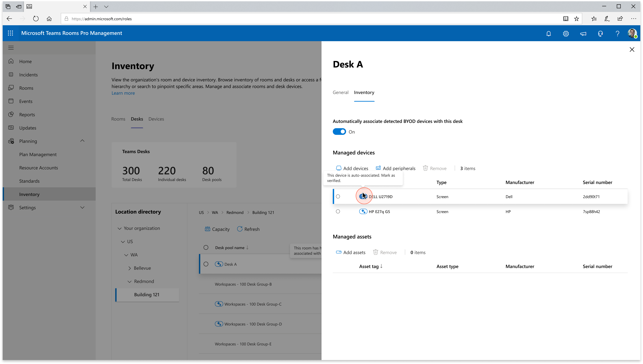Viewport: 643px width, 364px height.
Task: Open the add notes pen icon
Action: point(607,19)
